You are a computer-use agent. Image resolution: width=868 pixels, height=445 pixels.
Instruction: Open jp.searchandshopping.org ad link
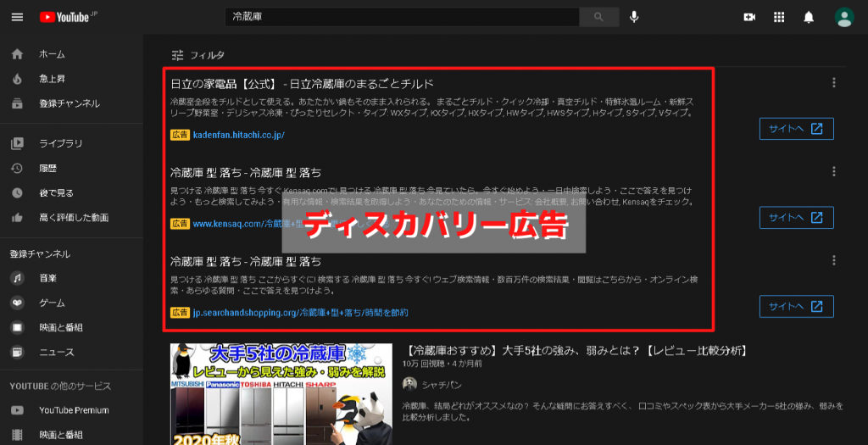coord(300,313)
